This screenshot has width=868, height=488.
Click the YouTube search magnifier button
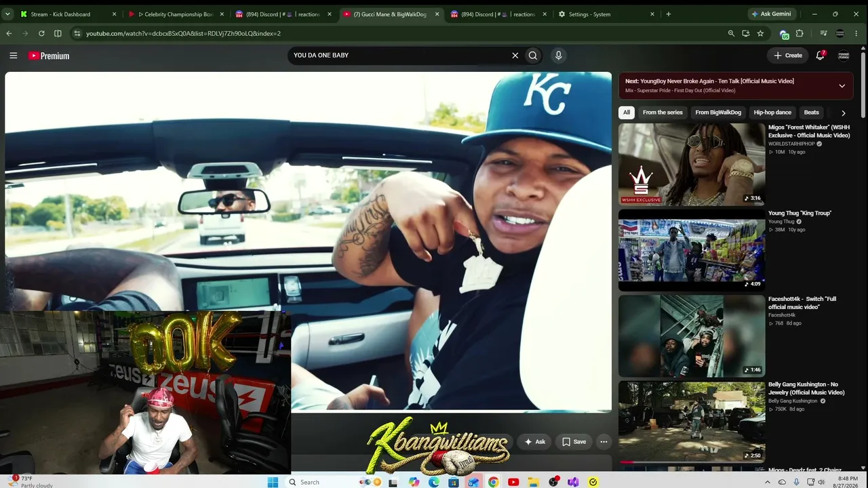tap(533, 56)
